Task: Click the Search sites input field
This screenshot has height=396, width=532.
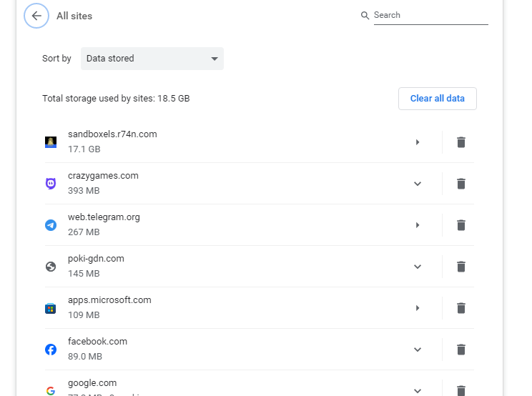Action: click(x=430, y=16)
